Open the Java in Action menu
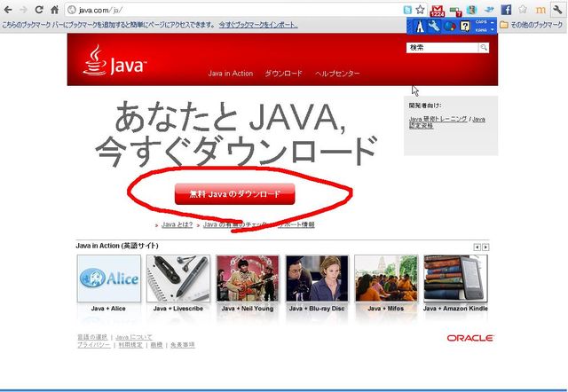 pyautogui.click(x=231, y=73)
